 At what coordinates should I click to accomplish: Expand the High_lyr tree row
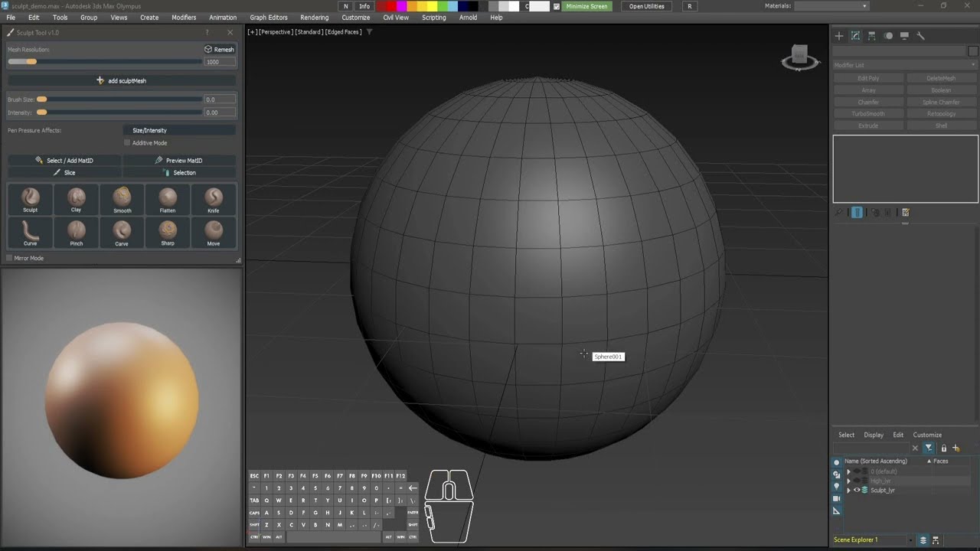[x=848, y=481]
